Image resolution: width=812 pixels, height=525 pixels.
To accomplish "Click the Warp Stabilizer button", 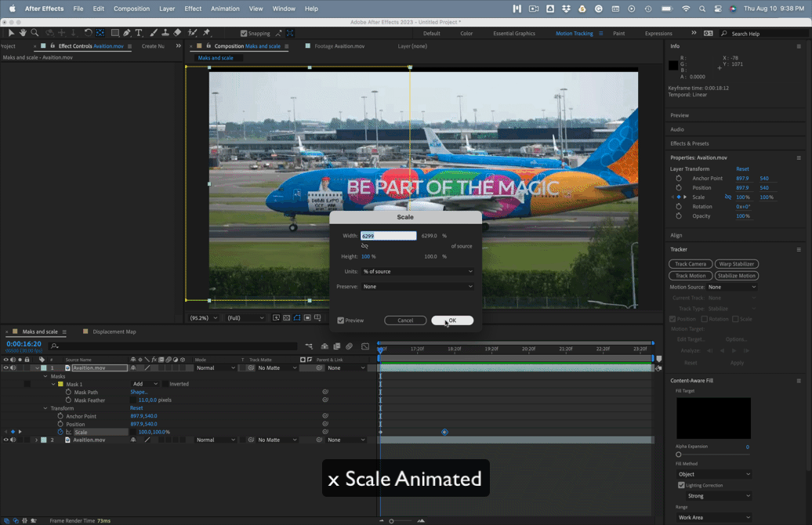I will point(737,264).
